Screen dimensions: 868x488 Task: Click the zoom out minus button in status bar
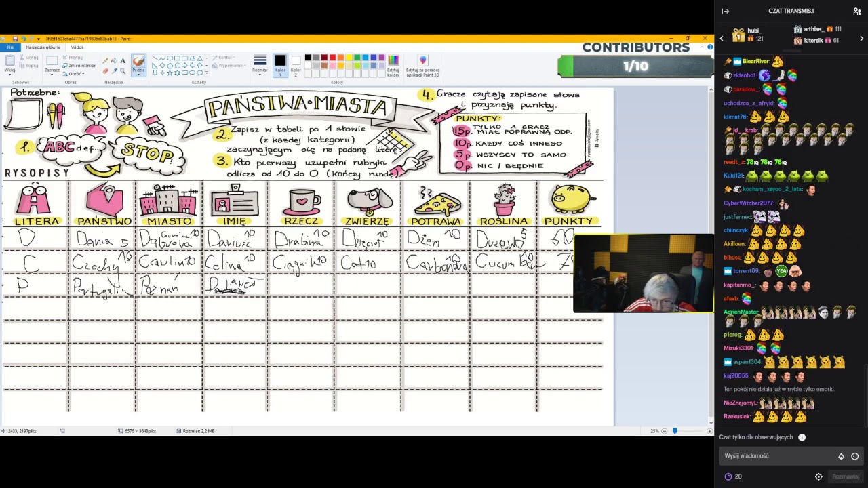tap(664, 431)
